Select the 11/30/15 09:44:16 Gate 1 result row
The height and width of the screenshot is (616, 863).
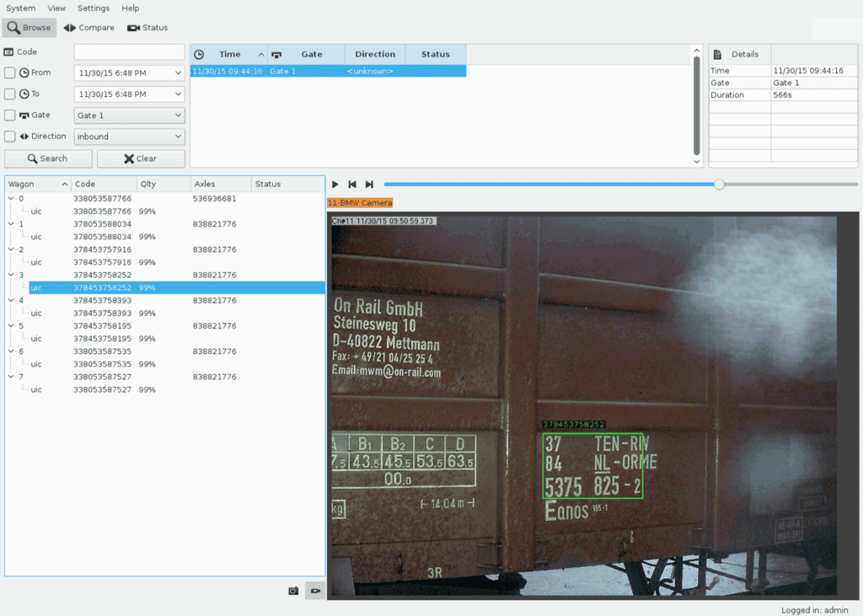(x=328, y=71)
